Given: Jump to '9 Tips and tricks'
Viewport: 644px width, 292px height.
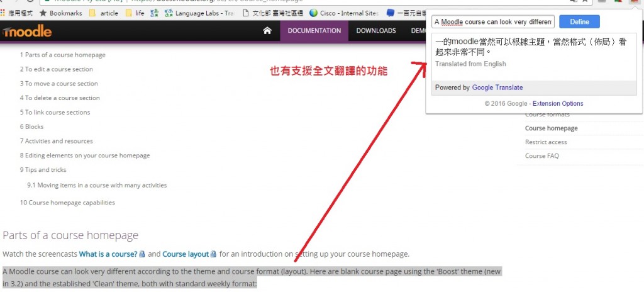Looking at the screenshot, I should click(x=43, y=169).
